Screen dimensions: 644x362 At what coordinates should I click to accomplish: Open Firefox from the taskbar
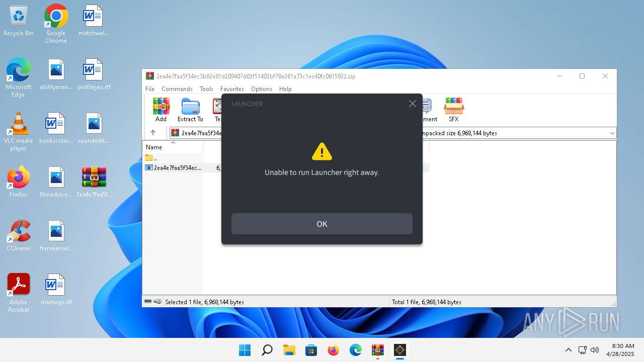pyautogui.click(x=334, y=350)
